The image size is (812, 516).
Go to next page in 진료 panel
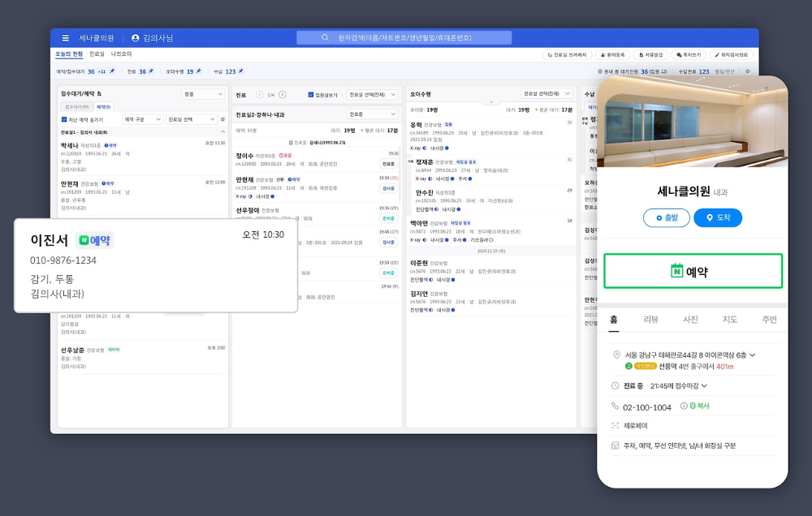click(283, 95)
